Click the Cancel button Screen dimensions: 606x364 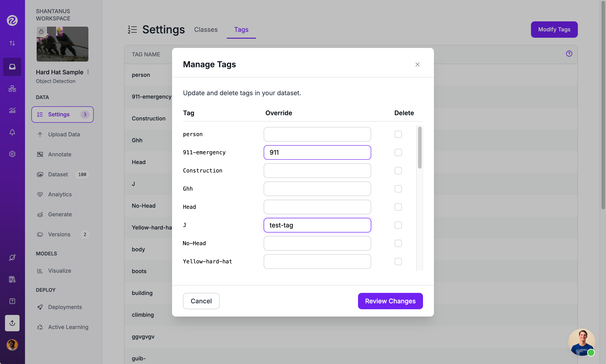click(x=201, y=301)
